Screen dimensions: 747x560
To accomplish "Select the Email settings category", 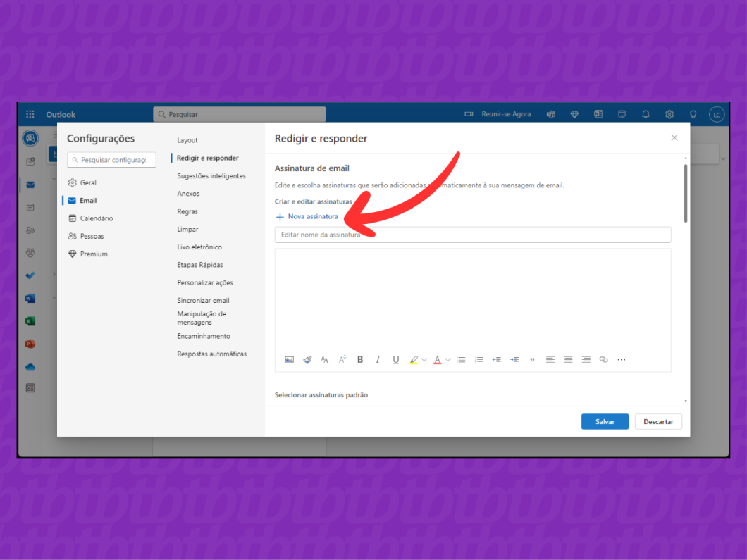I will pyautogui.click(x=89, y=200).
